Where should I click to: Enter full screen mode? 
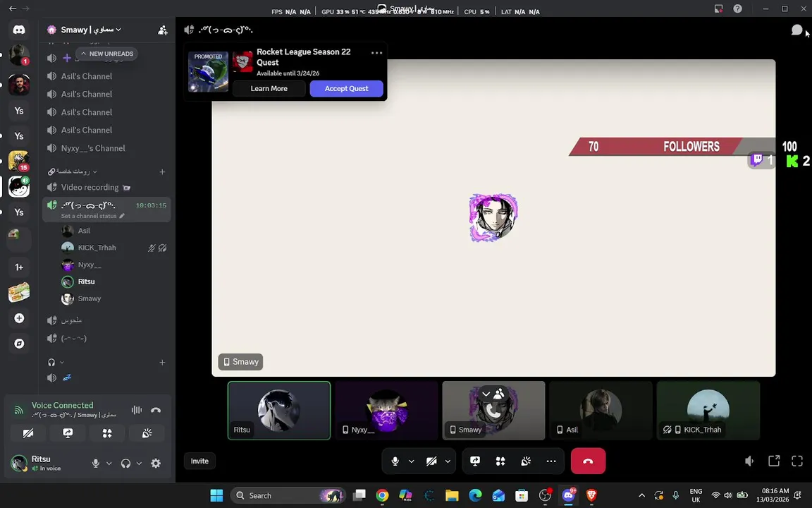click(797, 461)
